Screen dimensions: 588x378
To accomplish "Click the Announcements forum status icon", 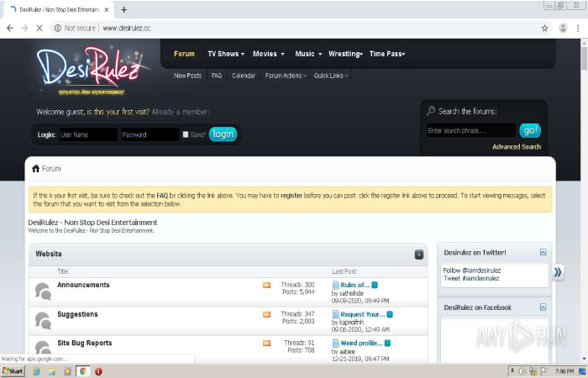I will (43, 291).
